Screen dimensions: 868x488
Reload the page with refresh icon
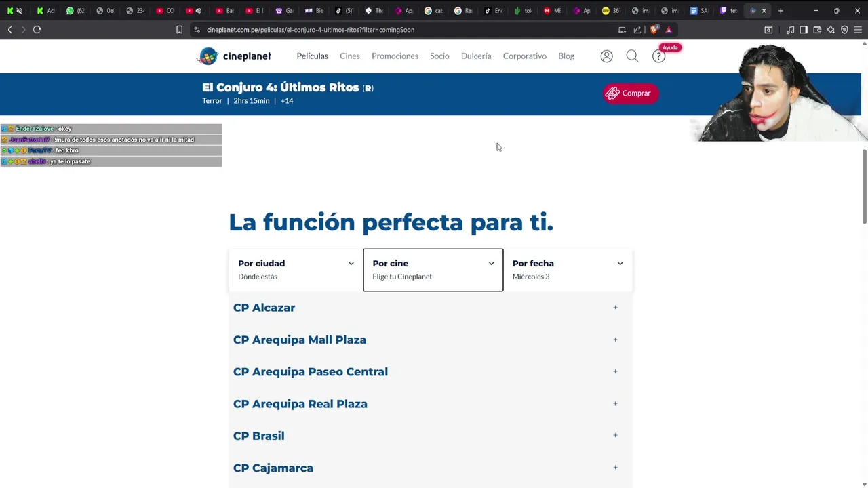[37, 30]
